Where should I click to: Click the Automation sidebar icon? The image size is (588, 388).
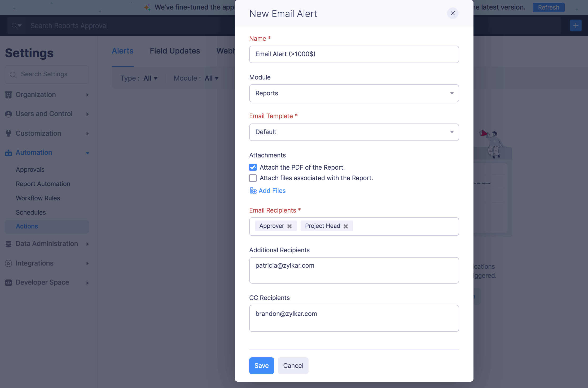[8, 153]
